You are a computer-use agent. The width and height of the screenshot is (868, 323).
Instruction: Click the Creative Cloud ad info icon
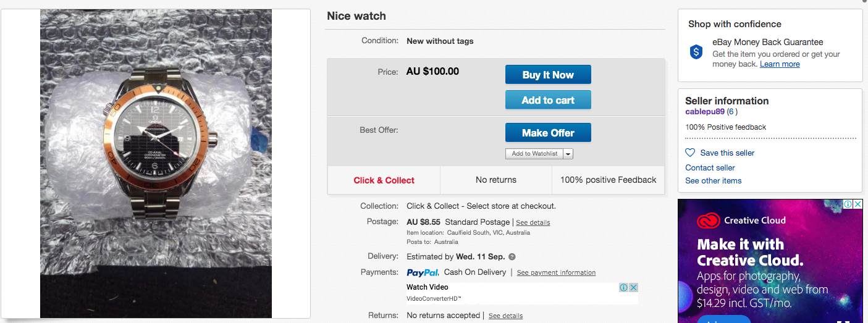849,204
